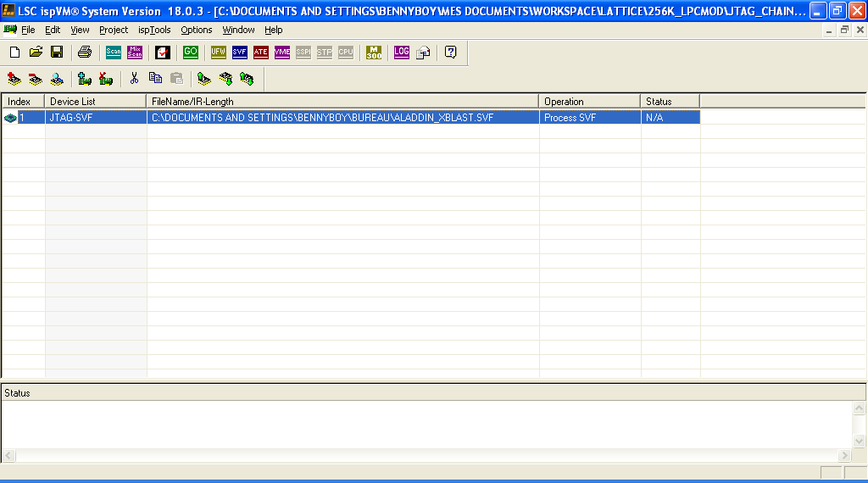Open the File menu
Screen dimensions: 868x483
click(x=28, y=30)
